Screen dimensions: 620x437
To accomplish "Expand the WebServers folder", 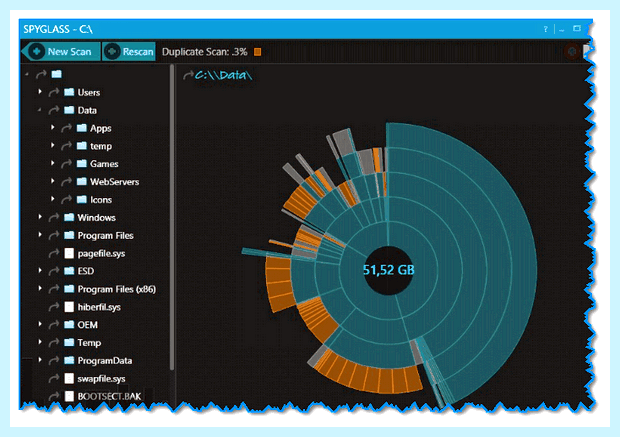I will click(x=52, y=181).
